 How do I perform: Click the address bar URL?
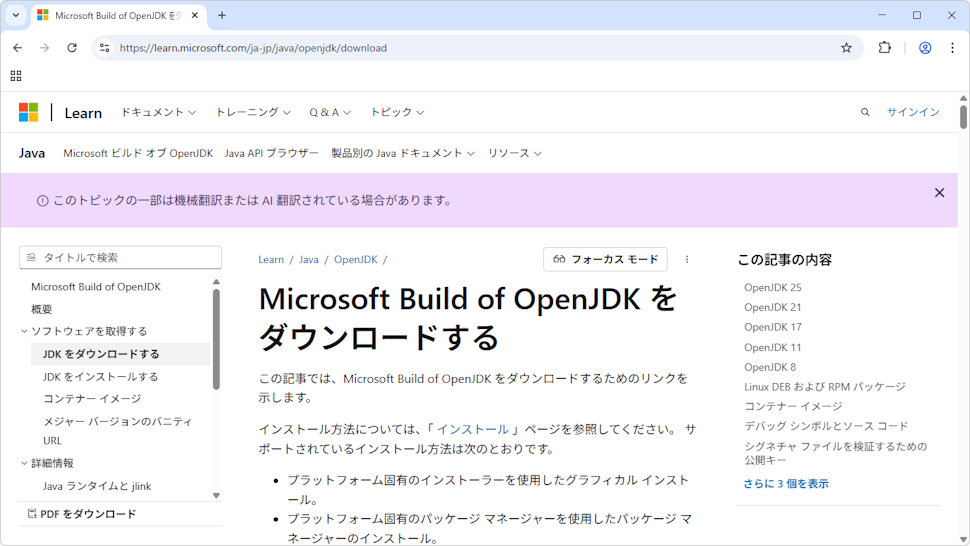click(253, 48)
